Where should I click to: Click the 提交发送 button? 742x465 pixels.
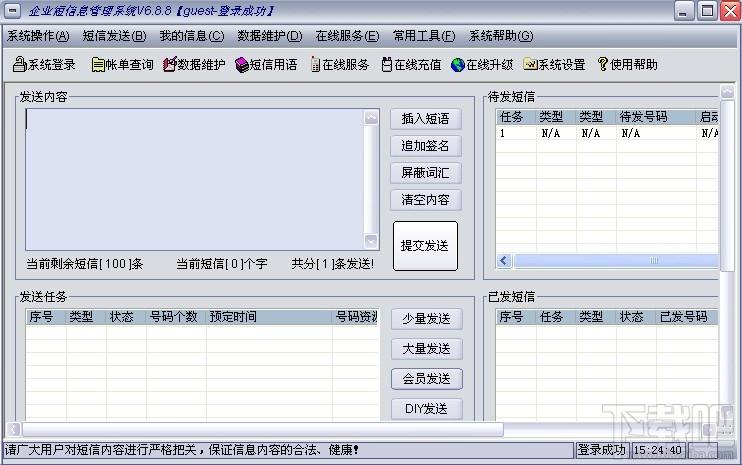(x=425, y=246)
